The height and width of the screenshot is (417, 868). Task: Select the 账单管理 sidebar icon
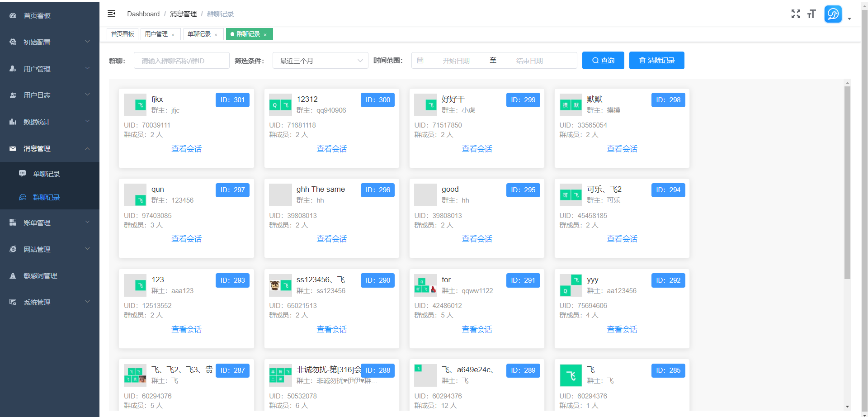(x=13, y=222)
